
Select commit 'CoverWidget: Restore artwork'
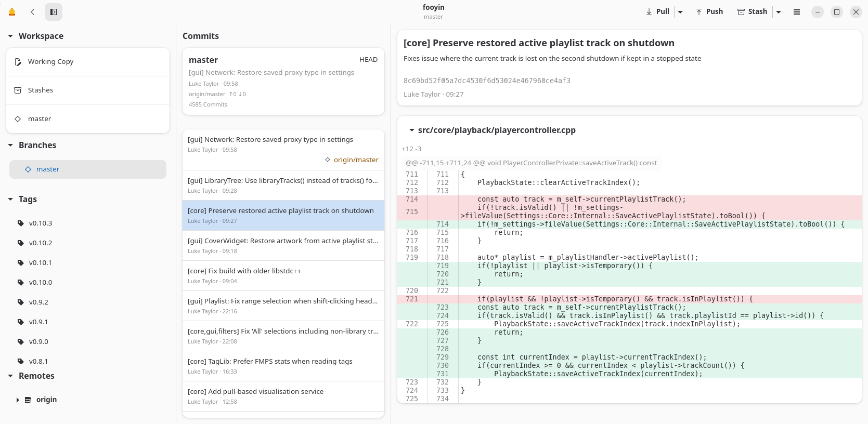tap(283, 246)
